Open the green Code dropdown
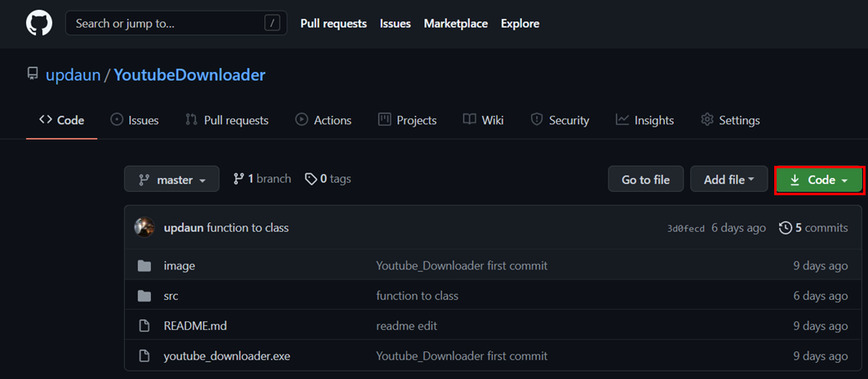 pos(819,180)
